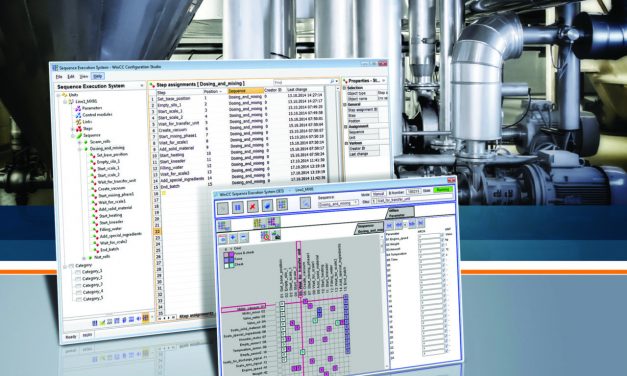Select the Links tree item
Screen dimensions: 627x376
[x=87, y=122]
